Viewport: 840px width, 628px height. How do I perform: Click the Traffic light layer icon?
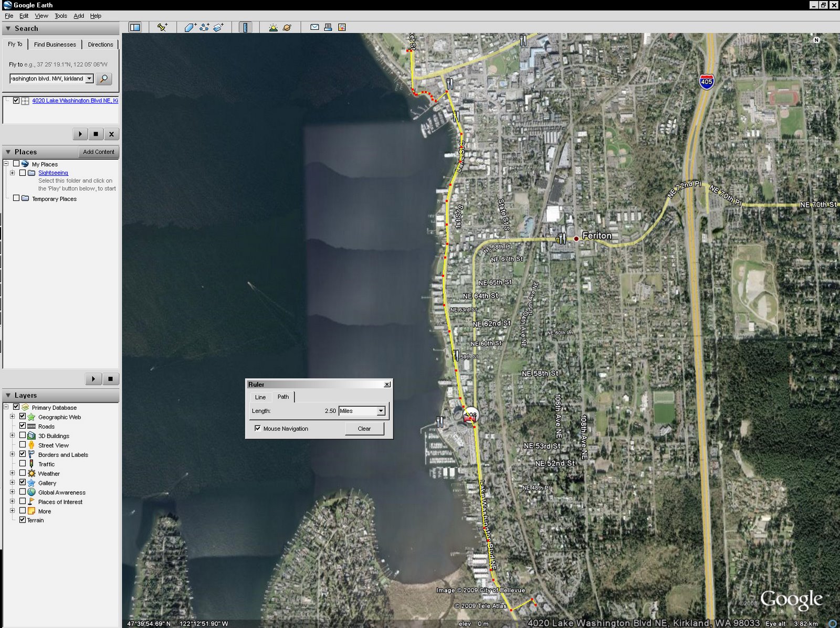coord(31,464)
